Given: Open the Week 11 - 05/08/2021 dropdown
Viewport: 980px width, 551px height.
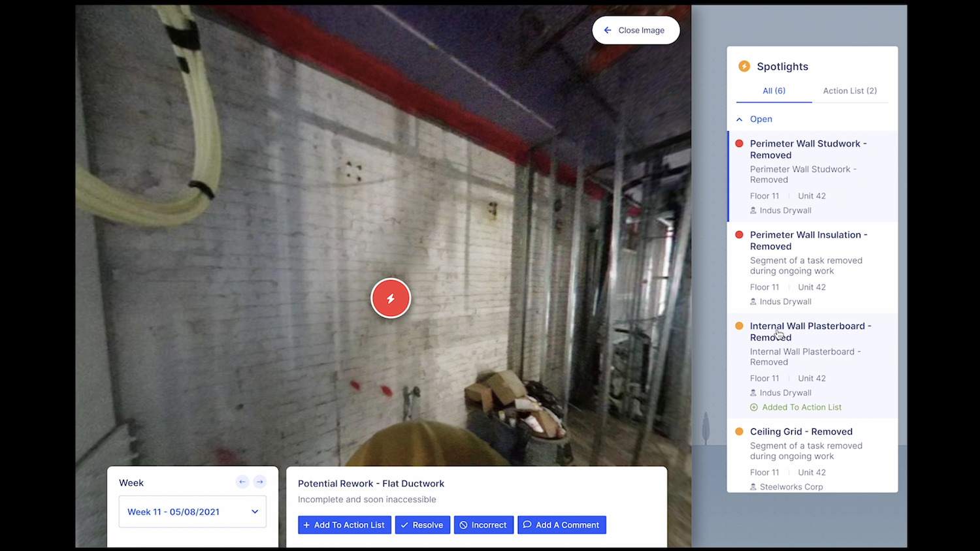Looking at the screenshot, I should [192, 512].
